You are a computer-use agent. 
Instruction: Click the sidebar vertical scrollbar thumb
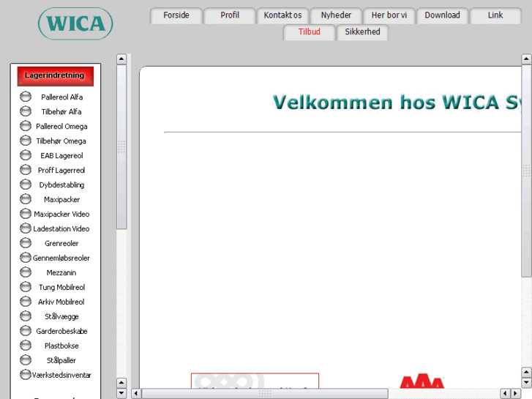[x=121, y=146]
